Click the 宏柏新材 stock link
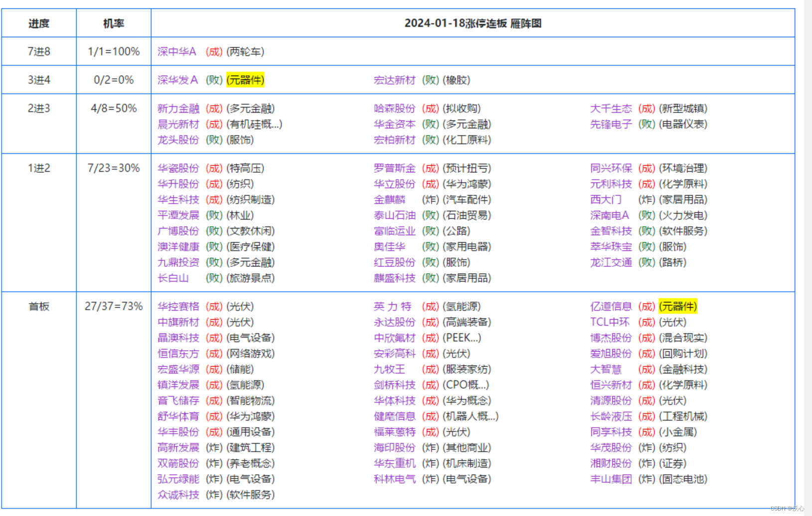This screenshot has height=516, width=812. point(394,140)
